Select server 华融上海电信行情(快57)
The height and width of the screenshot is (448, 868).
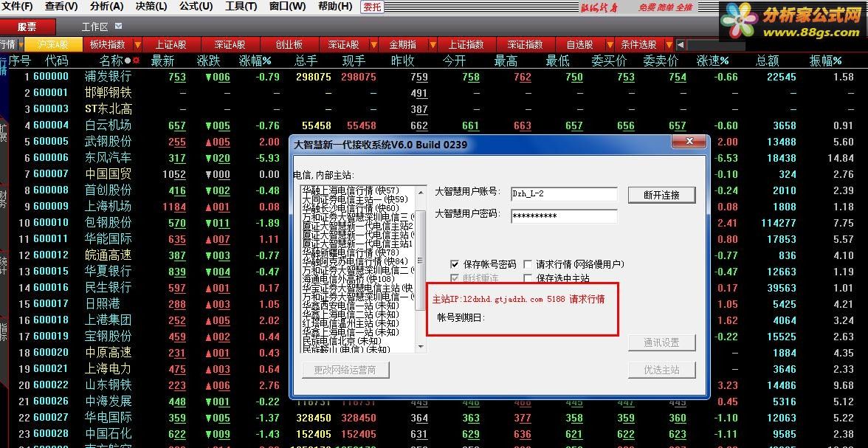[351, 191]
